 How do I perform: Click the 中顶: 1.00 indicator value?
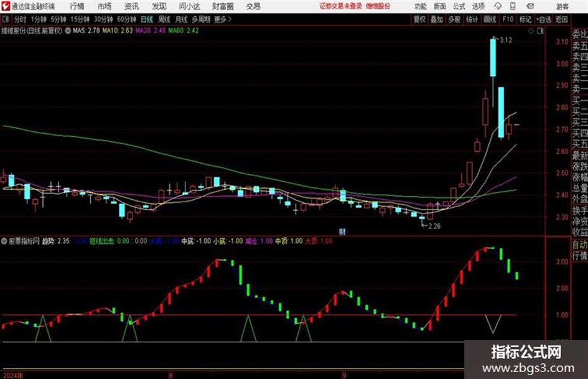tap(289, 241)
